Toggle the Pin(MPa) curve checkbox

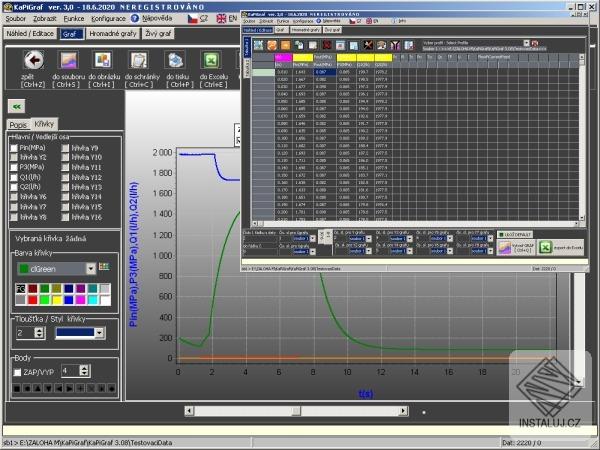click(14, 148)
